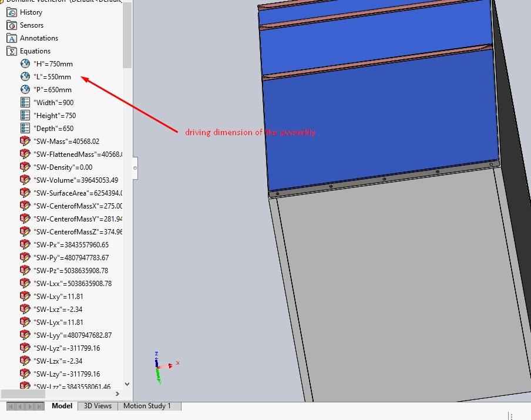
Task: Click the property icon beside "SW-FlattenedMass"
Action: click(x=25, y=154)
